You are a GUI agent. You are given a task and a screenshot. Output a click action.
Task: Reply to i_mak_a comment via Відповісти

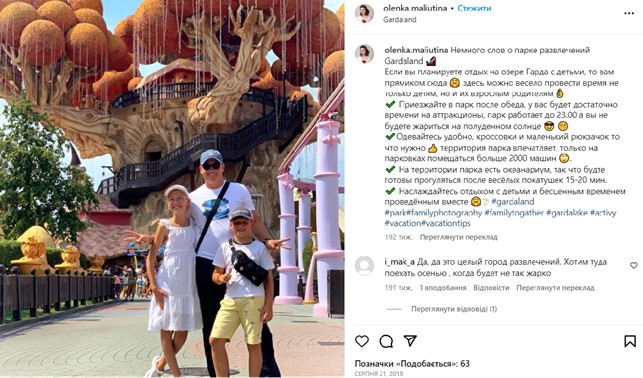tap(491, 288)
